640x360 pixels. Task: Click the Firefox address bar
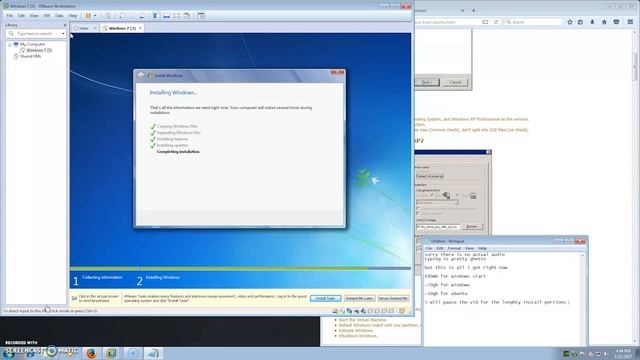(x=447, y=22)
